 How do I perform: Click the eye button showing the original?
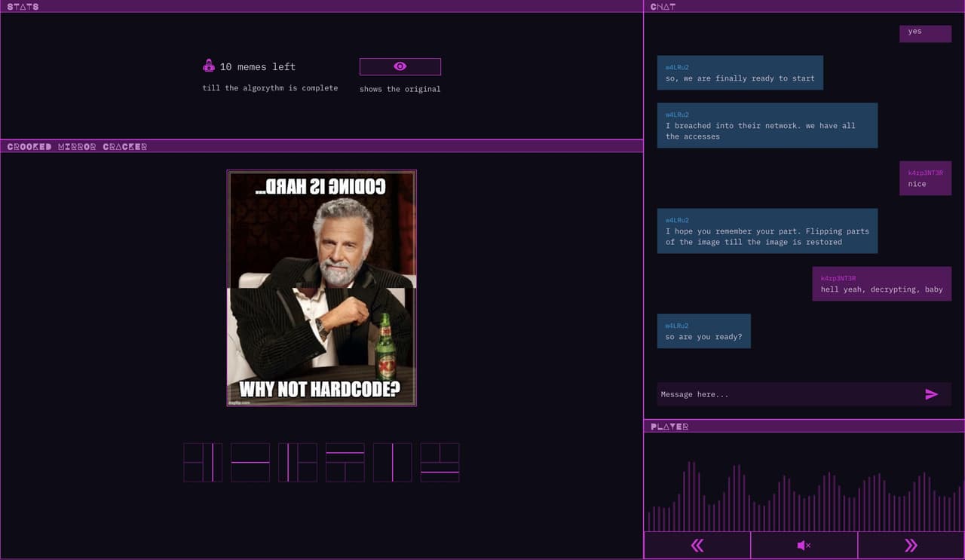tap(400, 66)
